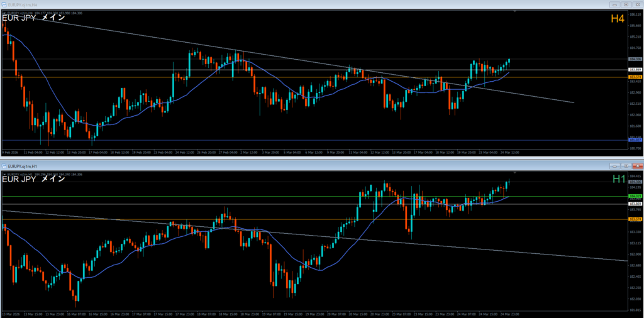644x318 pixels.
Task: Click the chart shift triangle on H4 chart
Action: click(515, 11)
